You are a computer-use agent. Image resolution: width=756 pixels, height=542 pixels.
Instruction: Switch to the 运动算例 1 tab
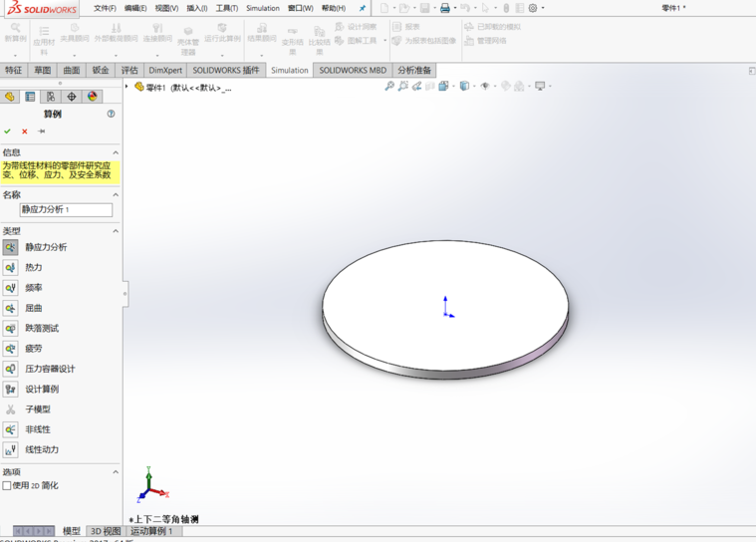click(x=151, y=531)
